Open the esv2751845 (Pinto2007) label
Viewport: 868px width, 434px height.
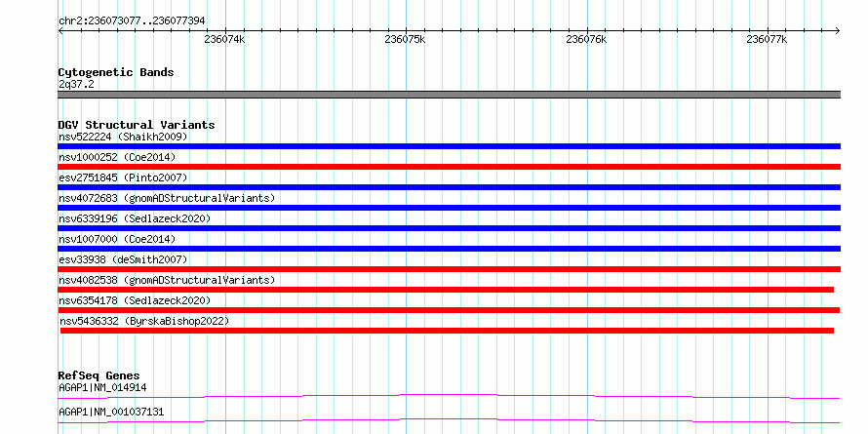pyautogui.click(x=123, y=178)
